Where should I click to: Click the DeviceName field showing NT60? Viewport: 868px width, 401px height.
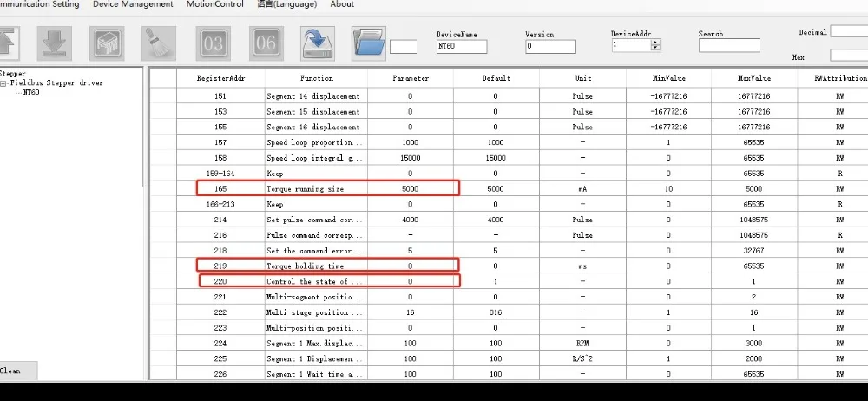462,47
